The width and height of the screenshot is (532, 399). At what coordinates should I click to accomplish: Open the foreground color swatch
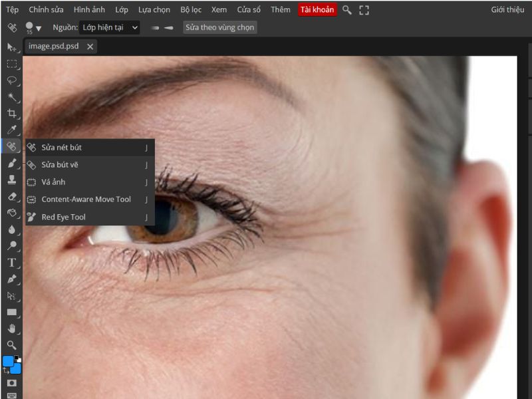pos(8,361)
